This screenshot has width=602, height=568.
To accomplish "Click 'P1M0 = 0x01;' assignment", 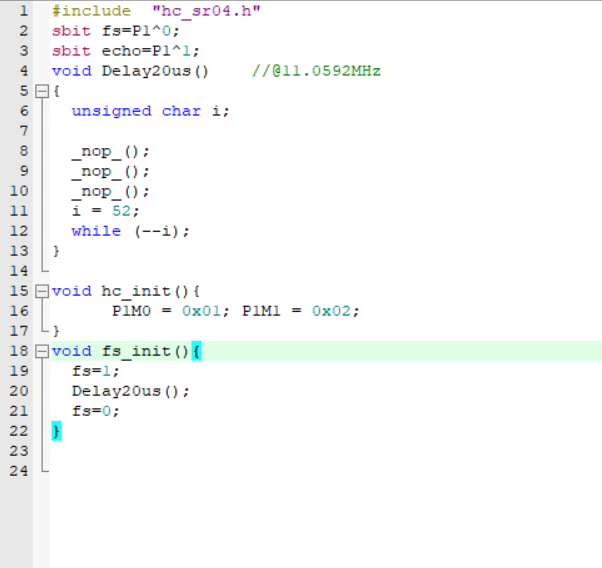I will (170, 311).
